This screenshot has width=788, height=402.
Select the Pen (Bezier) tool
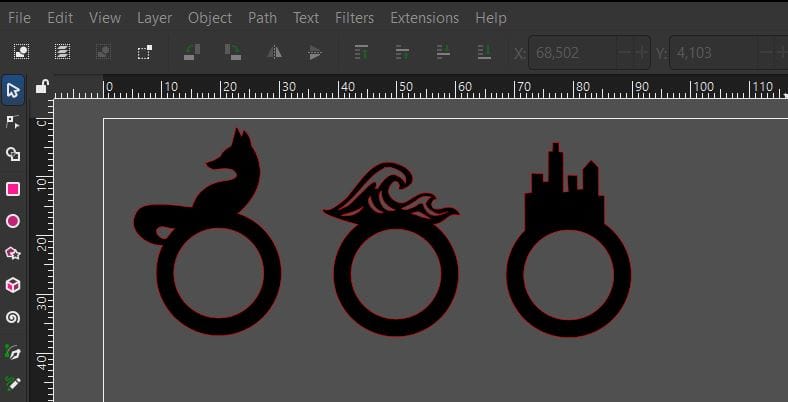pyautogui.click(x=13, y=351)
